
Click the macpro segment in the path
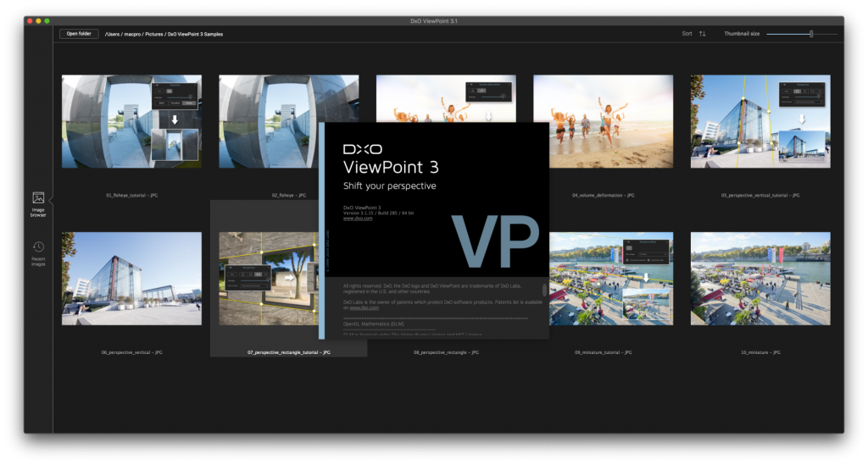click(132, 34)
